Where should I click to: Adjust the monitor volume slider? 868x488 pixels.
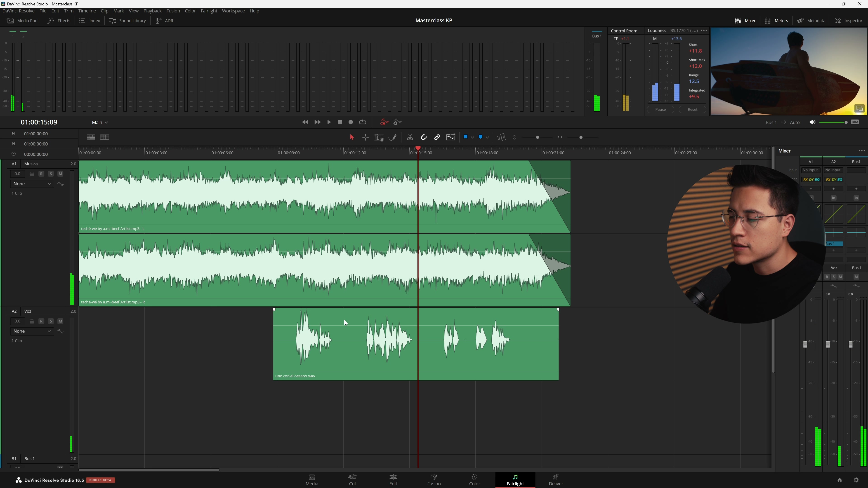point(833,122)
